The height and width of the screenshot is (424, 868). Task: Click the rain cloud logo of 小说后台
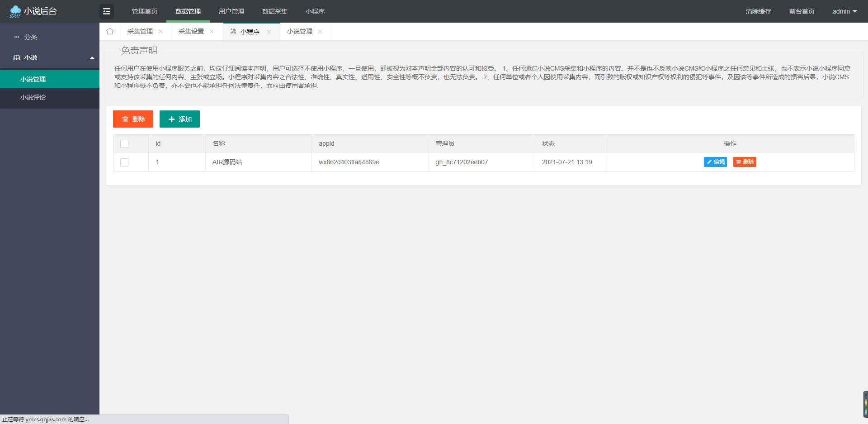click(x=14, y=11)
